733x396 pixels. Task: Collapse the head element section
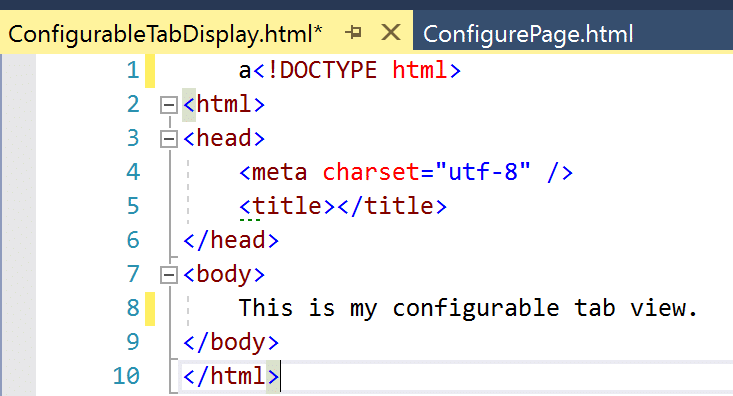[168, 139]
